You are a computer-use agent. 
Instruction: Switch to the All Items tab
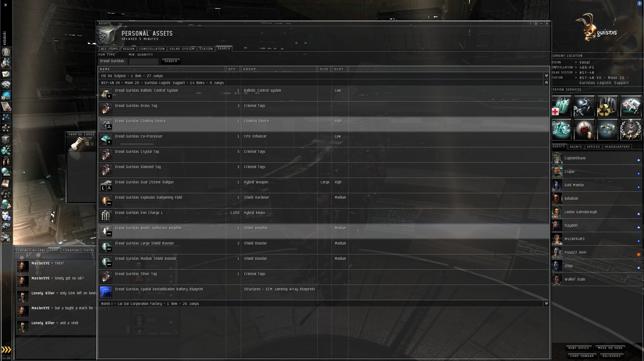109,49
